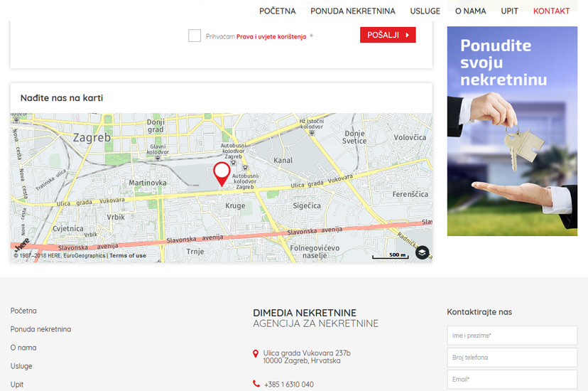
Task: Click Terms of use on the map
Action: pyautogui.click(x=128, y=256)
